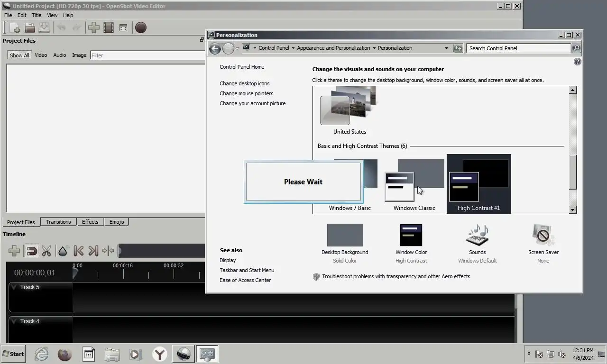Viewport: 607px width, 364px height.
Task: Click the Search Control Panel field
Action: [x=518, y=48]
